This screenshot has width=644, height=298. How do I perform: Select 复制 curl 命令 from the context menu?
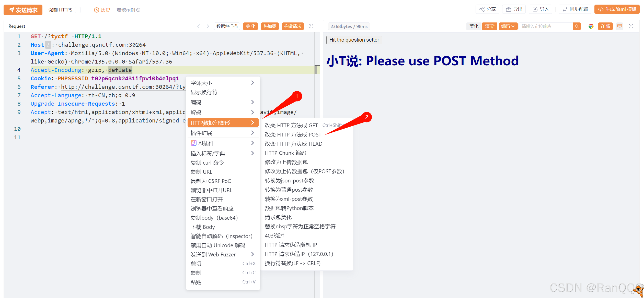(207, 163)
